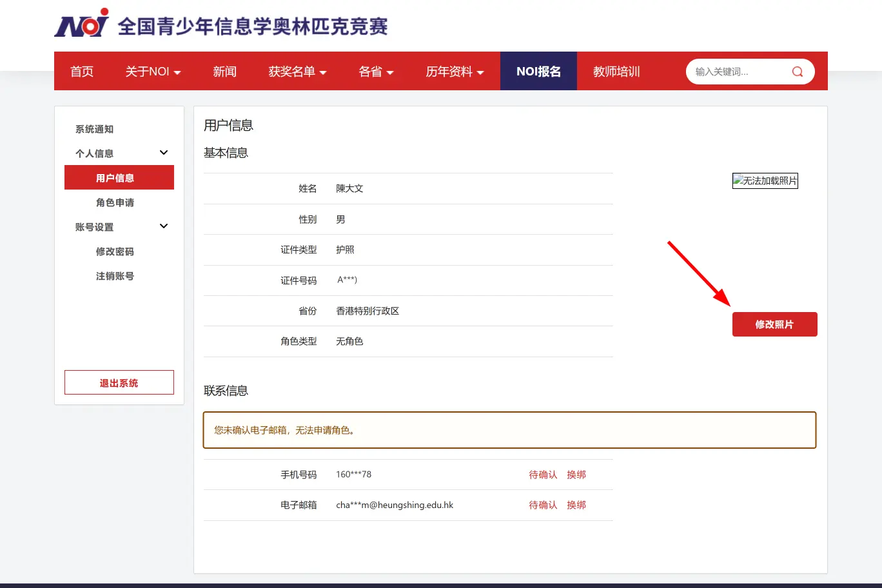Collapse the 个人信息 sidebar section chevron

164,153
